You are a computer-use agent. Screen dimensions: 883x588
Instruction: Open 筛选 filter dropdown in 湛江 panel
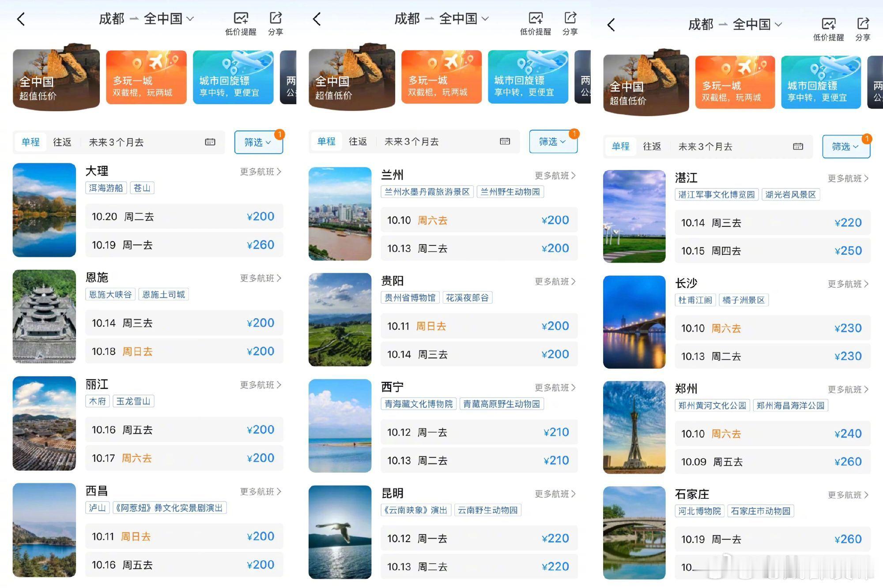point(846,147)
